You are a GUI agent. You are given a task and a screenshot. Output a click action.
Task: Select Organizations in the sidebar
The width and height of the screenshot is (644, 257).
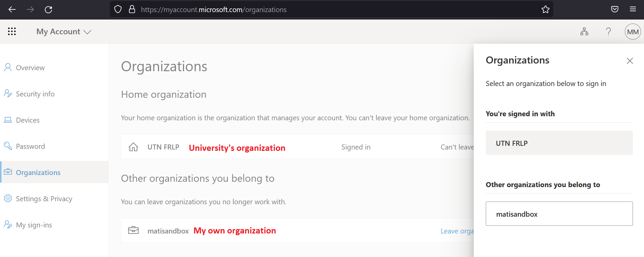pyautogui.click(x=54, y=172)
